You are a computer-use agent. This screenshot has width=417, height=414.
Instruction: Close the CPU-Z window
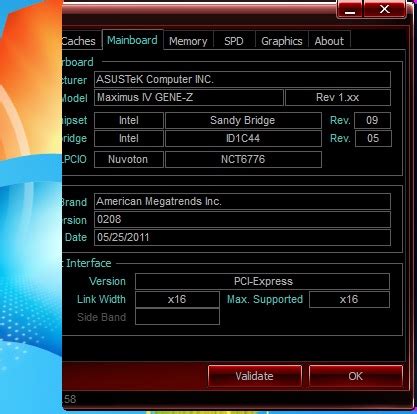(385, 9)
